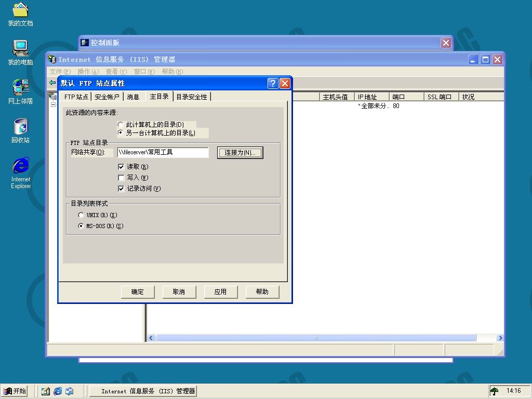
Task: Maximize the IIS Manager window
Action: (x=486, y=60)
